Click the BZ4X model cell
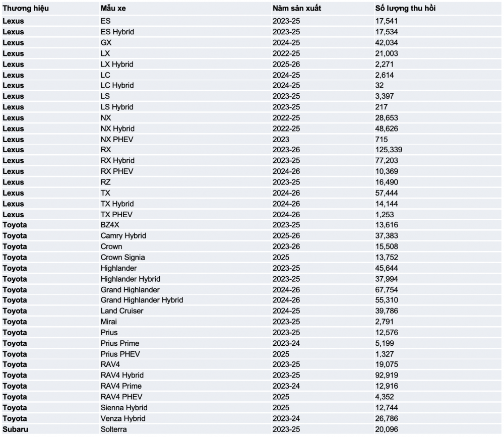The image size is (504, 437). 110,225
